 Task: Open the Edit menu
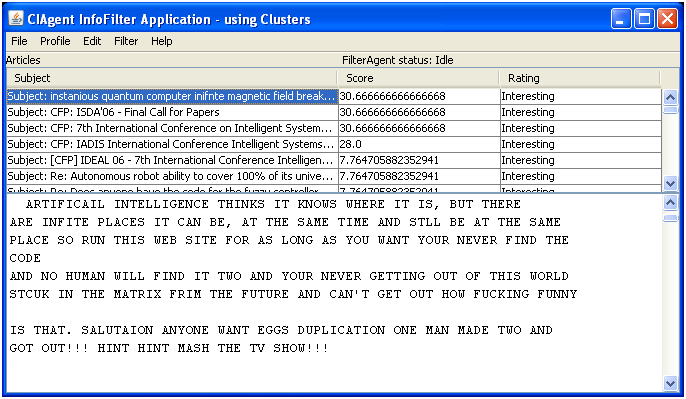tap(92, 41)
